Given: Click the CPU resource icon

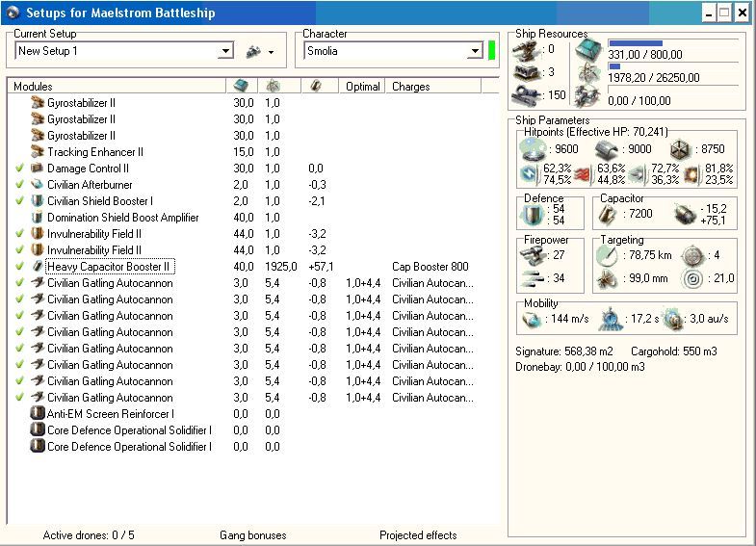Looking at the screenshot, I should click(587, 50).
